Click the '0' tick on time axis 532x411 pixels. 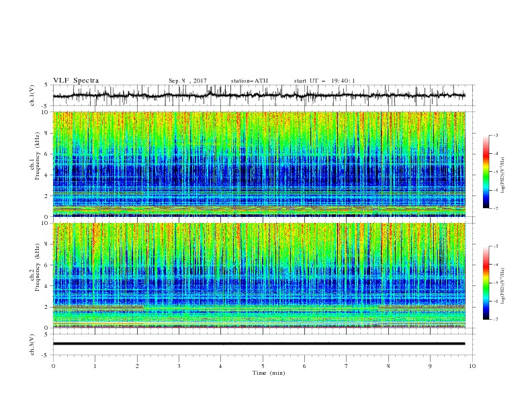point(53,366)
